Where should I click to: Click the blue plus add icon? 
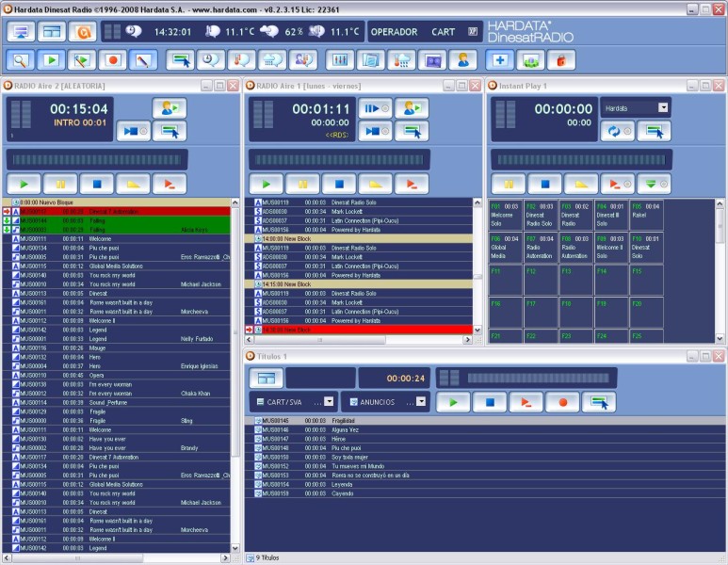tap(500, 60)
